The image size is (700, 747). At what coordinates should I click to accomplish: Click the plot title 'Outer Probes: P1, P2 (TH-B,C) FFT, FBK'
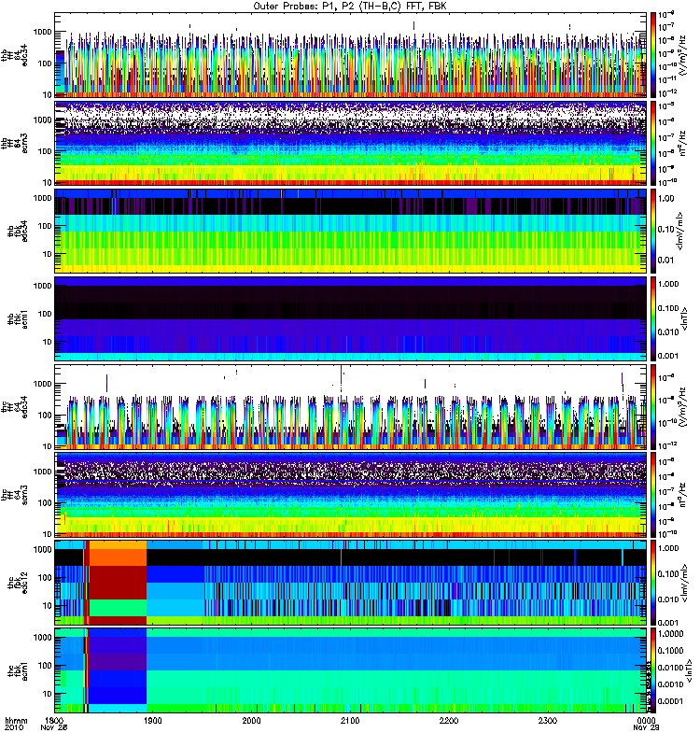(350, 7)
